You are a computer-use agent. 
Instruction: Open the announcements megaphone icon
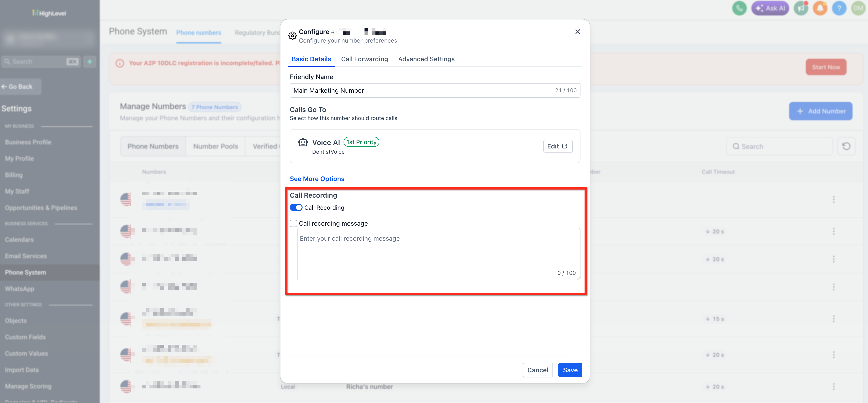801,8
